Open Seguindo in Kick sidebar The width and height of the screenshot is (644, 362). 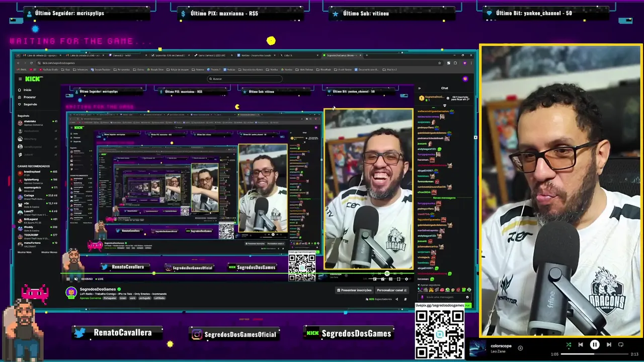(x=30, y=104)
